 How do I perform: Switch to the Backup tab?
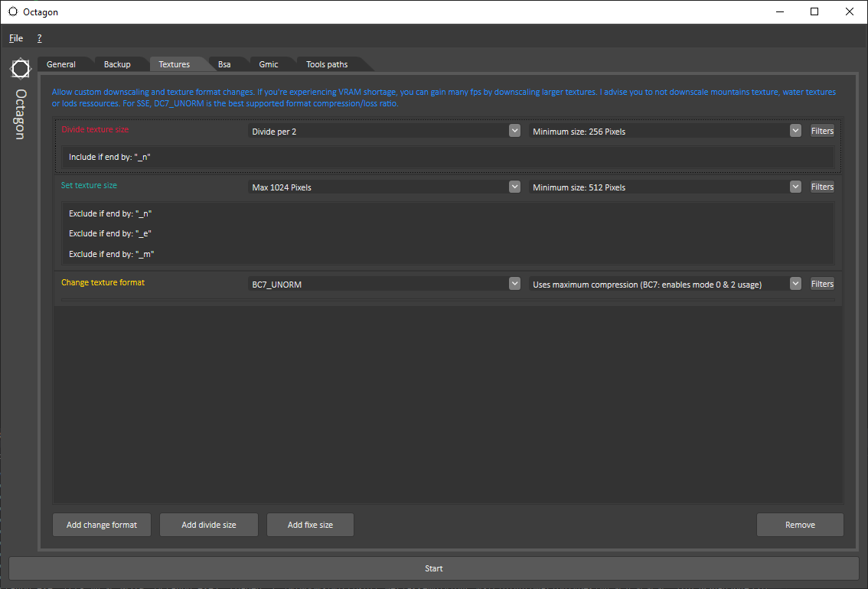(117, 64)
